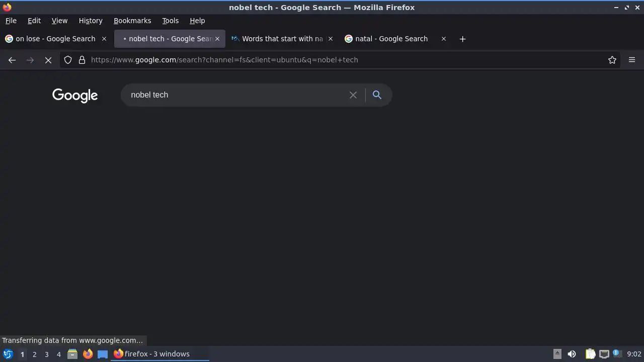
Task: Open the desktop application launcher menu
Action: (8, 354)
